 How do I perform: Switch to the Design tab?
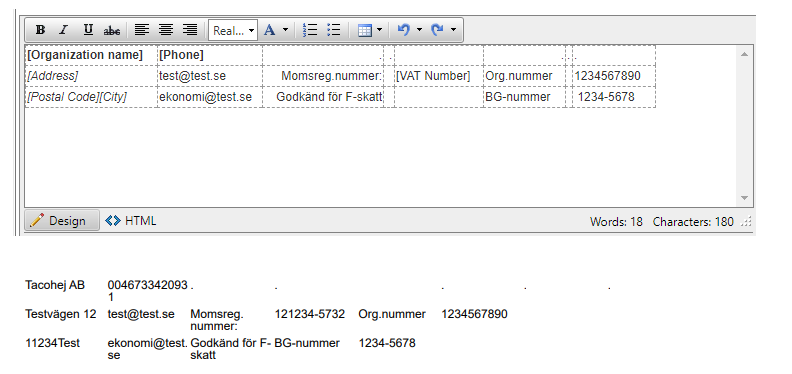point(62,221)
